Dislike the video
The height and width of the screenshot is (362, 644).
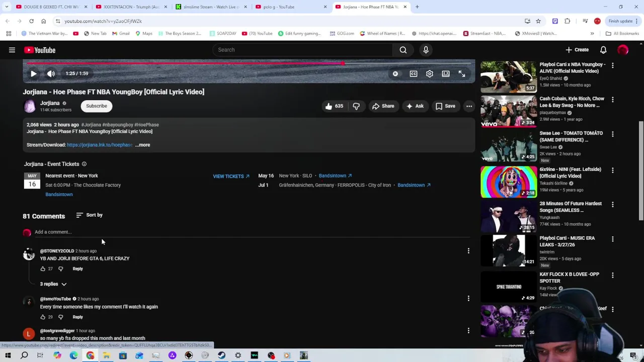[356, 106]
